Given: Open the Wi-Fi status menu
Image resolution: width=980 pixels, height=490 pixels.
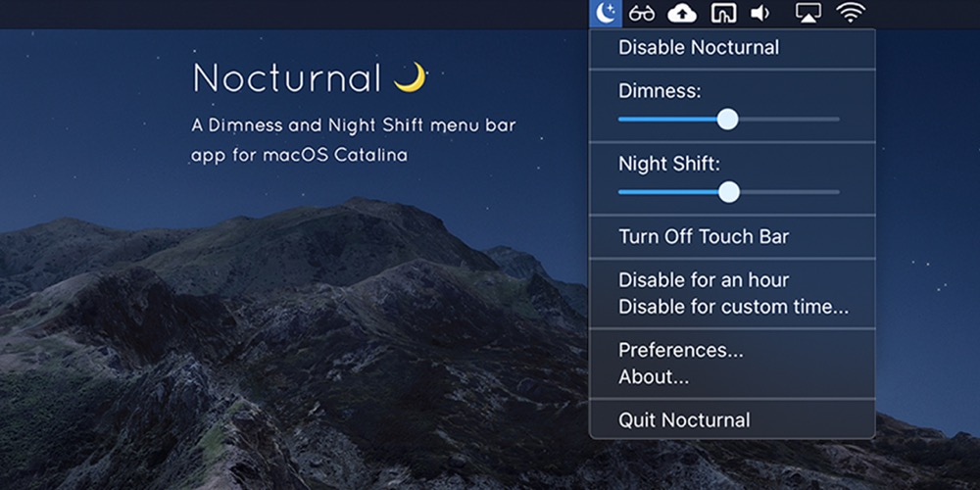Looking at the screenshot, I should [852, 14].
